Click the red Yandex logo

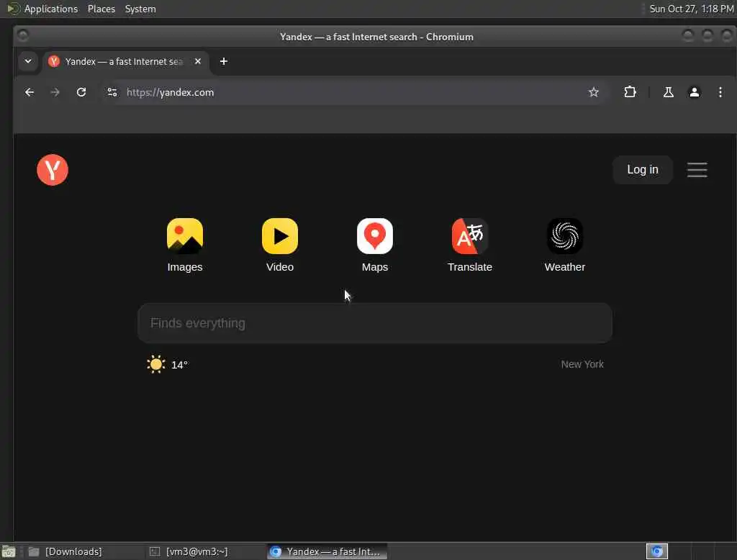pyautogui.click(x=52, y=170)
